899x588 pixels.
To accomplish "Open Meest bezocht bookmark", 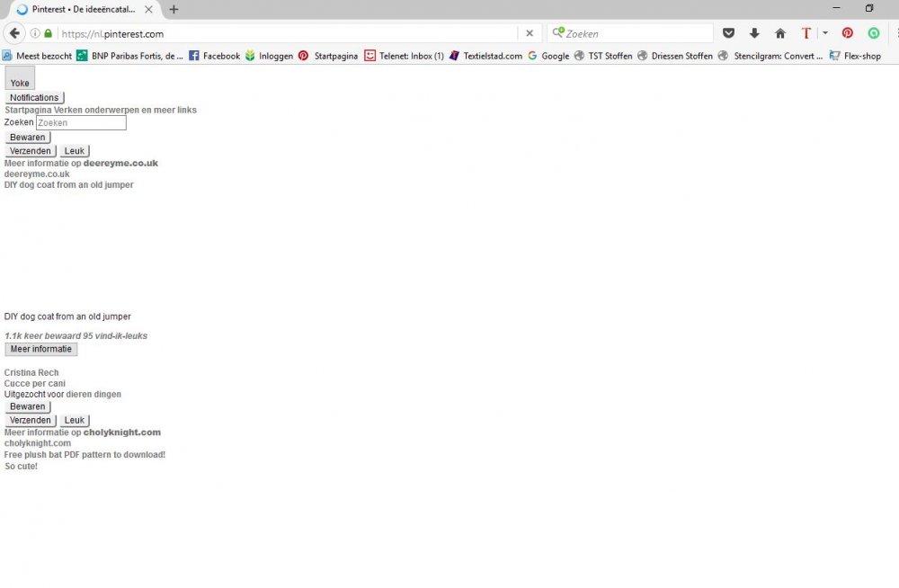I will click(37, 56).
